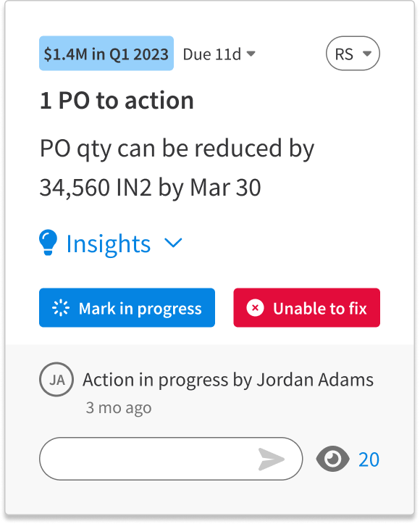
Task: Open the Insights link text
Action: pyautogui.click(x=109, y=244)
